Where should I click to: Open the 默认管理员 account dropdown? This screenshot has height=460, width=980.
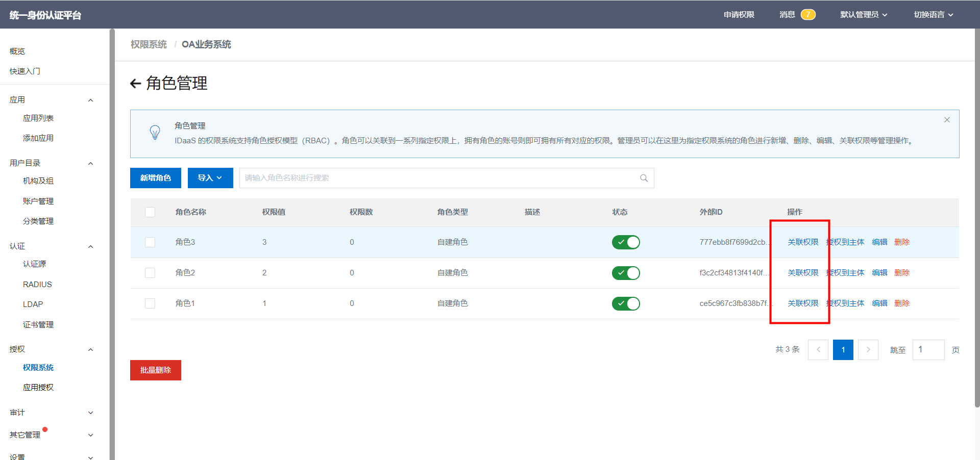864,15
